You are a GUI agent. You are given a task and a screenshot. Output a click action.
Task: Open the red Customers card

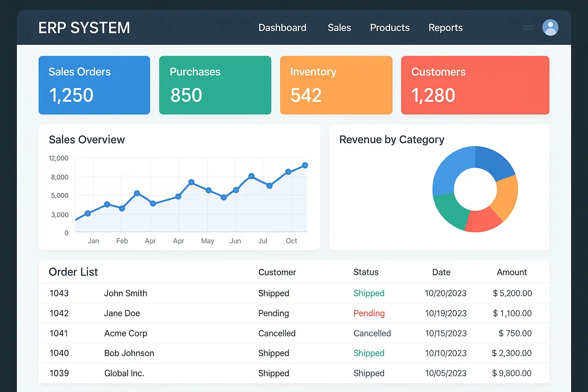(x=475, y=85)
